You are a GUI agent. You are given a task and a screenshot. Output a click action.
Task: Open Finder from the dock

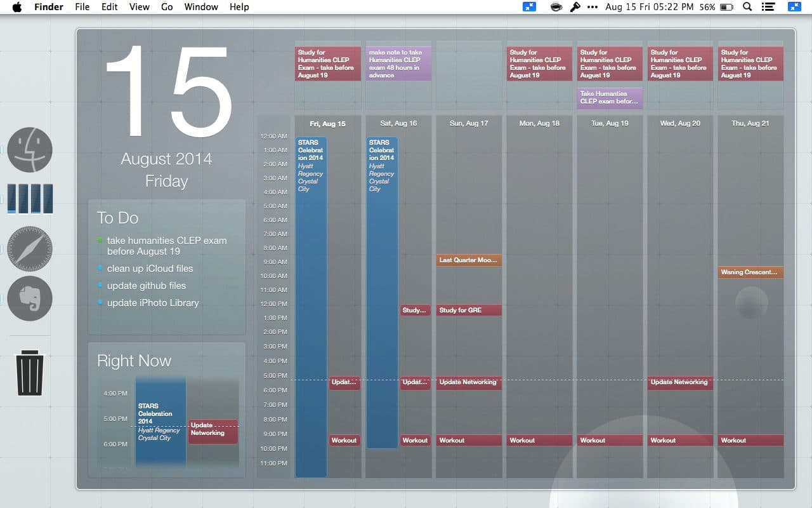(30, 150)
